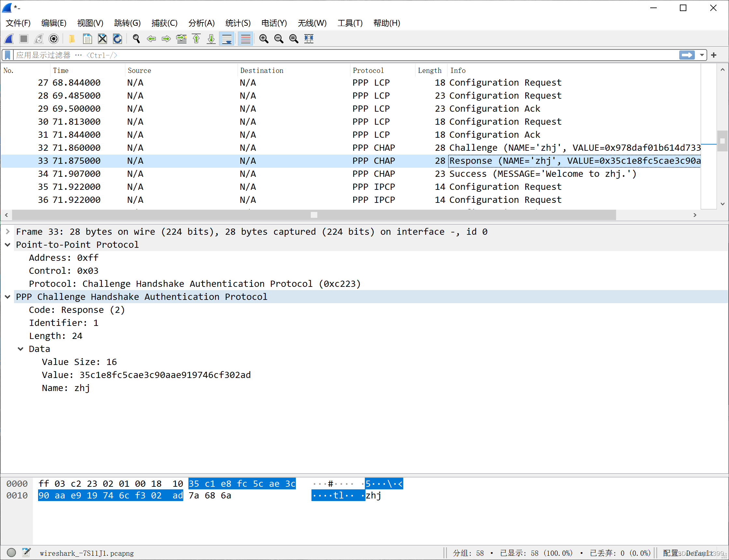Restart the current capture
The image size is (729, 560).
pyautogui.click(x=39, y=39)
